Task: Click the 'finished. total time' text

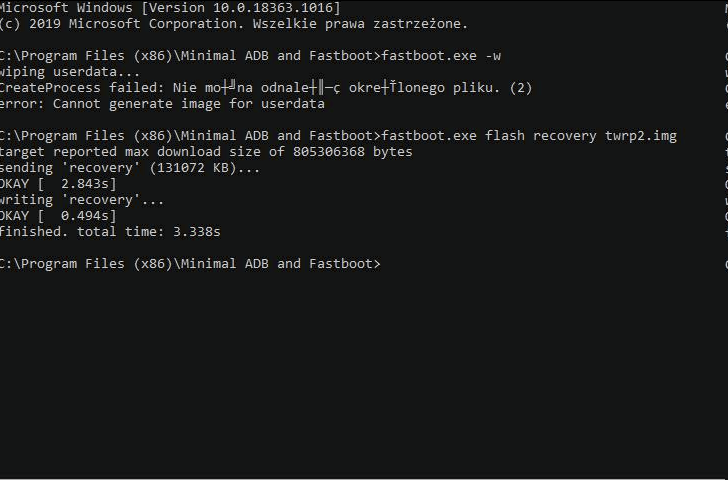Action: pyautogui.click(x=80, y=232)
